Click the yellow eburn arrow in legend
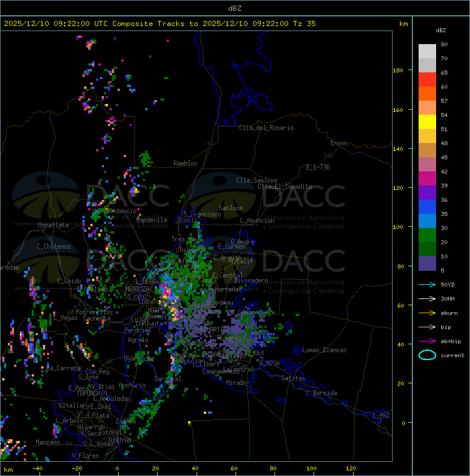The width and height of the screenshot is (470, 476). (x=427, y=313)
